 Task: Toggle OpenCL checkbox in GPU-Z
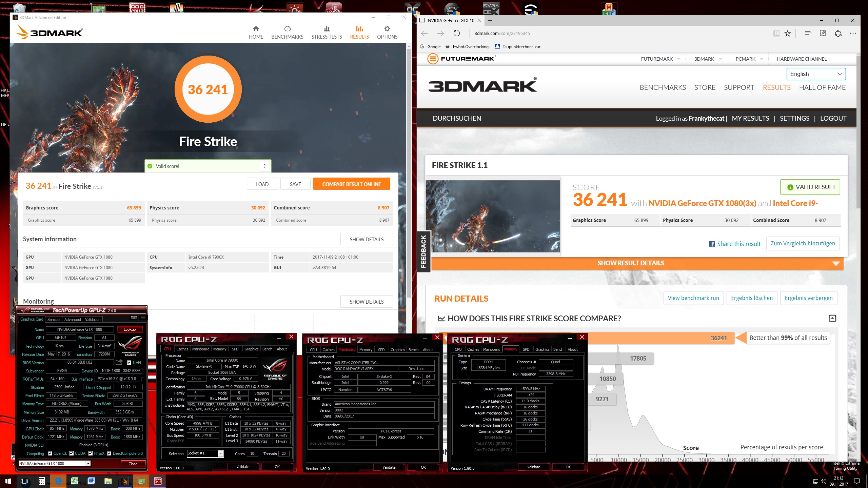click(x=50, y=453)
